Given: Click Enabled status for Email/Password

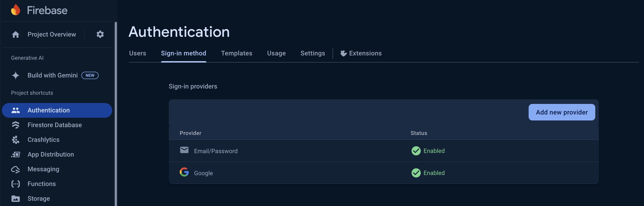Looking at the screenshot, I should [x=434, y=151].
